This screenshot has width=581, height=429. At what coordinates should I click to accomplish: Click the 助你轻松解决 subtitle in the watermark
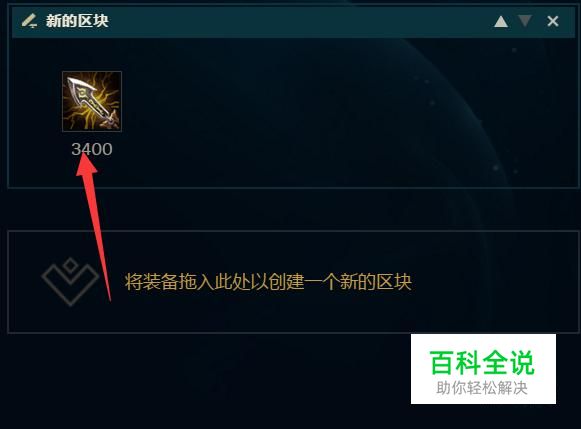click(x=482, y=388)
